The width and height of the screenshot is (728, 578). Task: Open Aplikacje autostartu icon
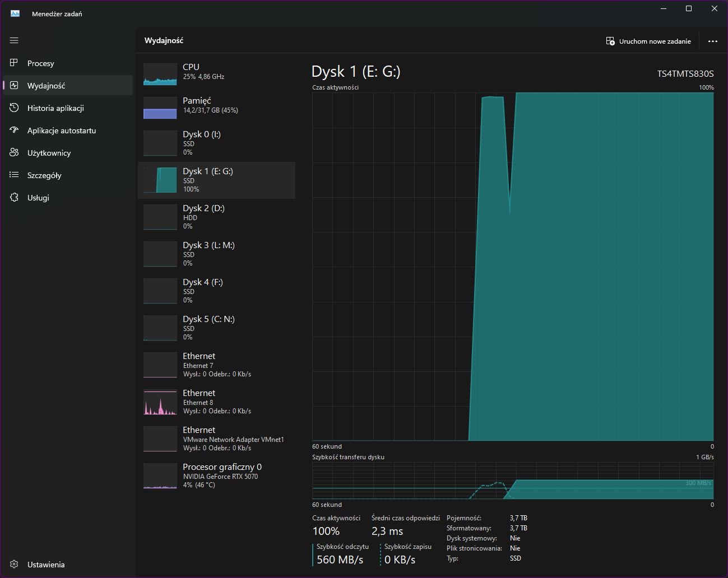click(14, 130)
